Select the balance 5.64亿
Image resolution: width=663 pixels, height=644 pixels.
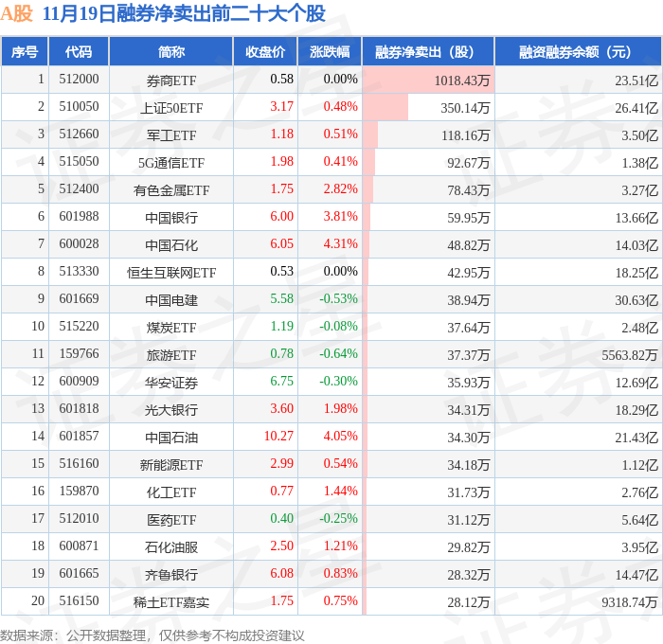(x=639, y=520)
